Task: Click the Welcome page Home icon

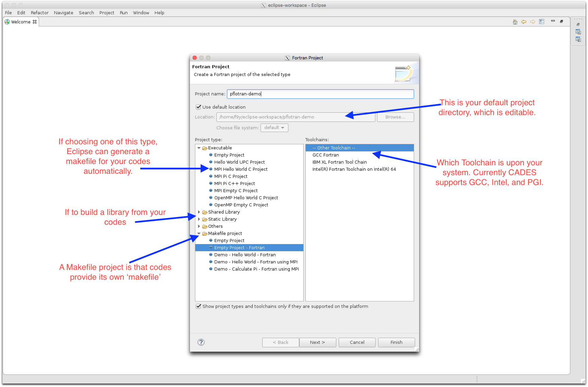Action: click(515, 22)
